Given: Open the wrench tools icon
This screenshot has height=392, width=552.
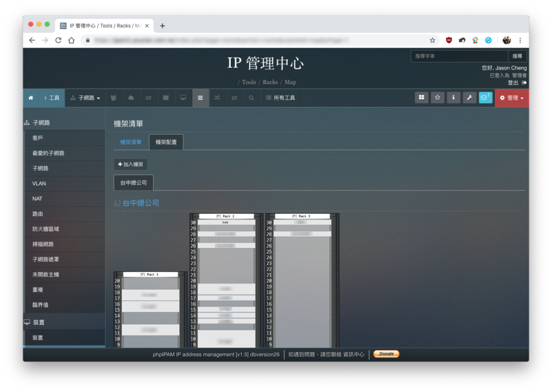Looking at the screenshot, I should [x=470, y=97].
